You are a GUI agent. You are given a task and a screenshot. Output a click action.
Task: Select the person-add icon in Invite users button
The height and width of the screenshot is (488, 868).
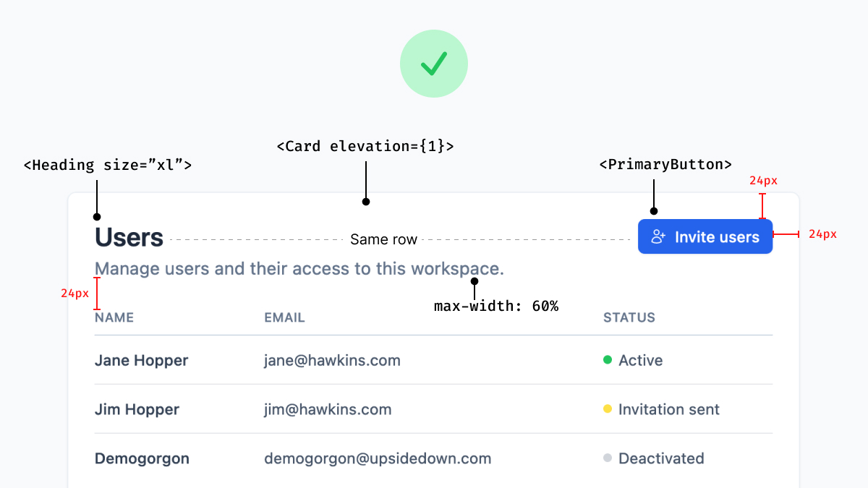(x=658, y=236)
